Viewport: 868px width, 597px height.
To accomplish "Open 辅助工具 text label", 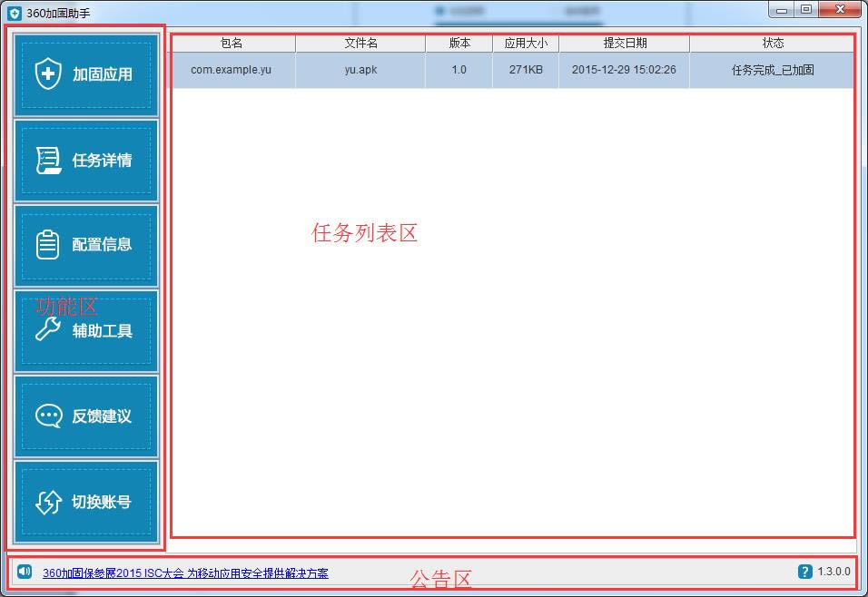I will coord(102,331).
